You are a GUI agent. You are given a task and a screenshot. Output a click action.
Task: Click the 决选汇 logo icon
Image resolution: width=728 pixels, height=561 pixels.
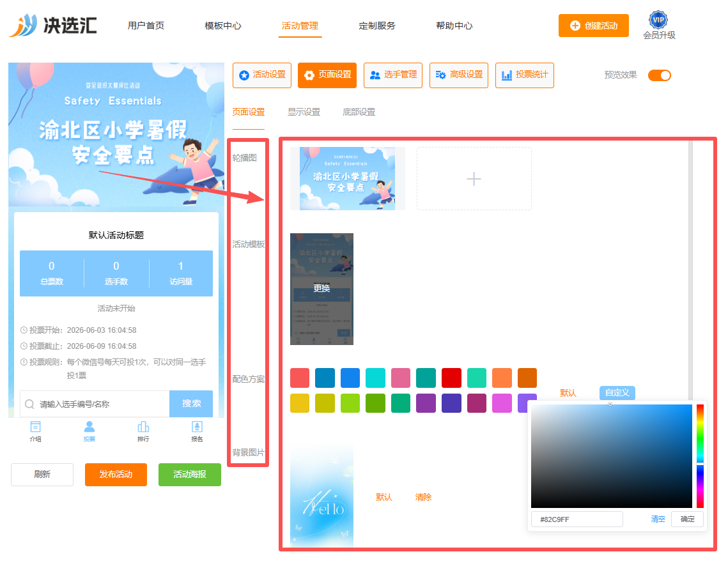click(23, 25)
